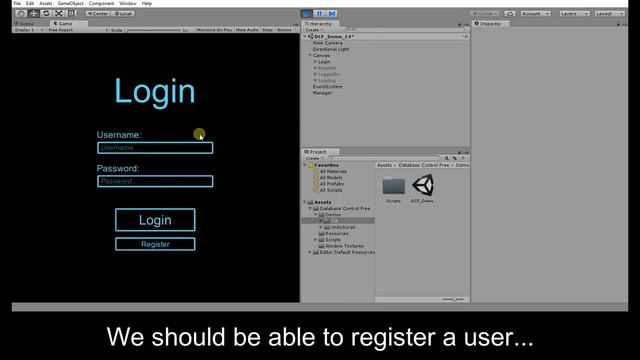Open the Component menu
Image resolution: width=640 pixels, height=360 pixels.
click(101, 3)
